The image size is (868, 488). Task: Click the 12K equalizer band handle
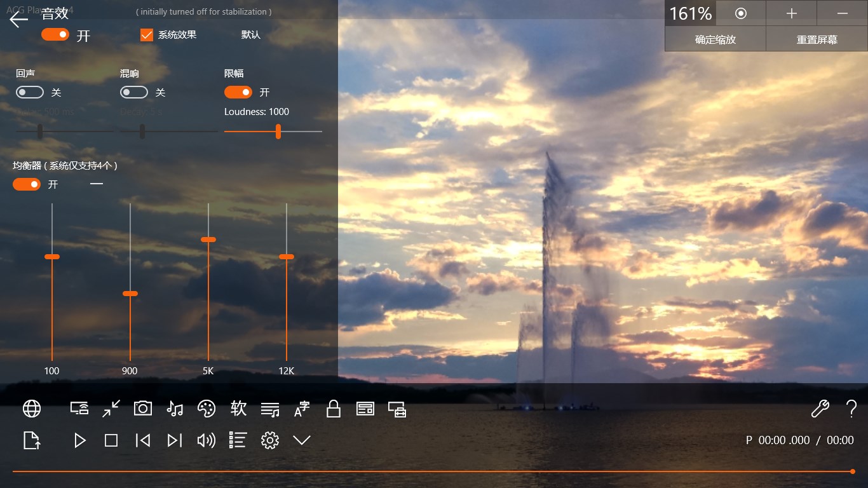[287, 257]
